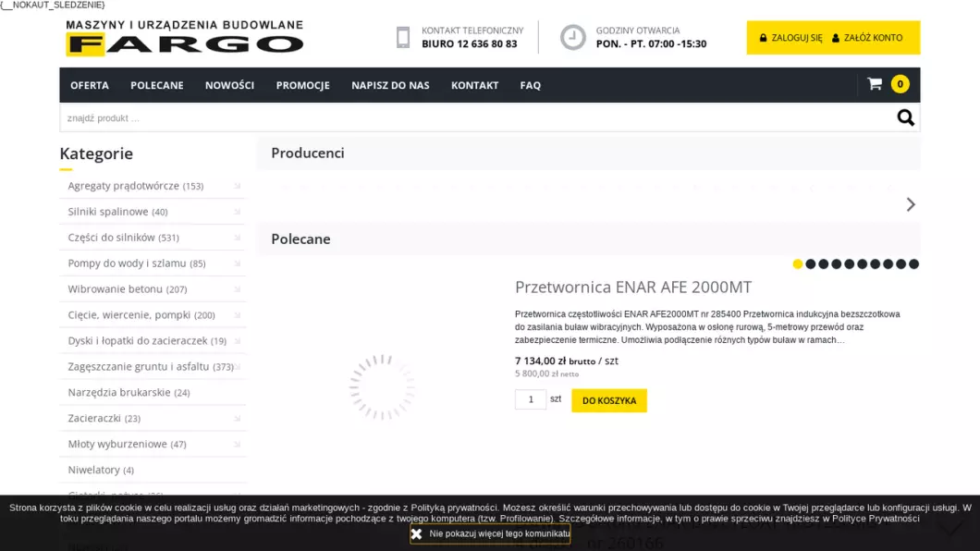Open the FAQ menu item
The height and width of the screenshot is (551, 980).
pos(530,85)
